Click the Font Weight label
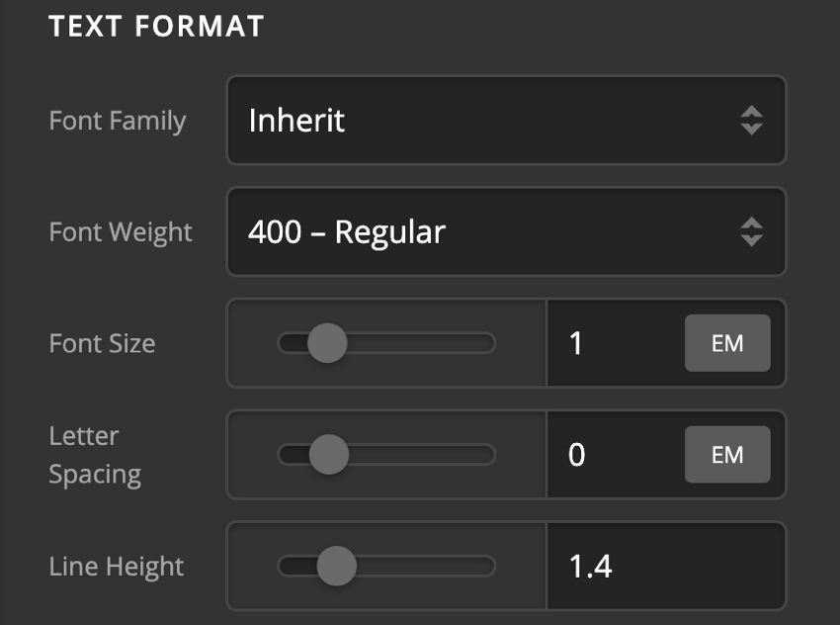This screenshot has width=840, height=625. coord(121,232)
